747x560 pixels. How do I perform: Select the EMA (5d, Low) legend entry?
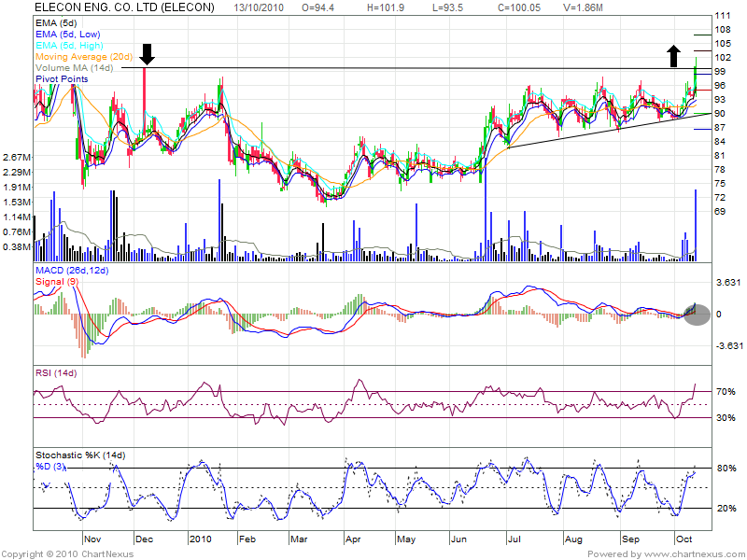tap(70, 34)
